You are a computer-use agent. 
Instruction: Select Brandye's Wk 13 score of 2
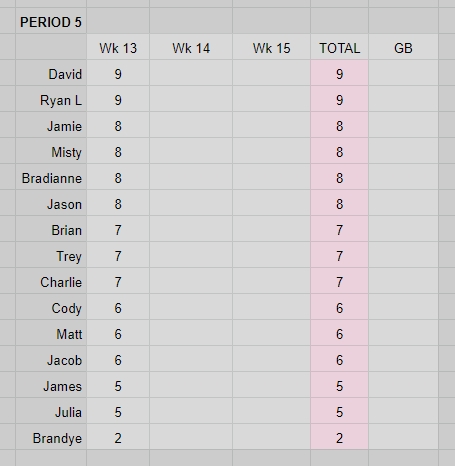118,437
